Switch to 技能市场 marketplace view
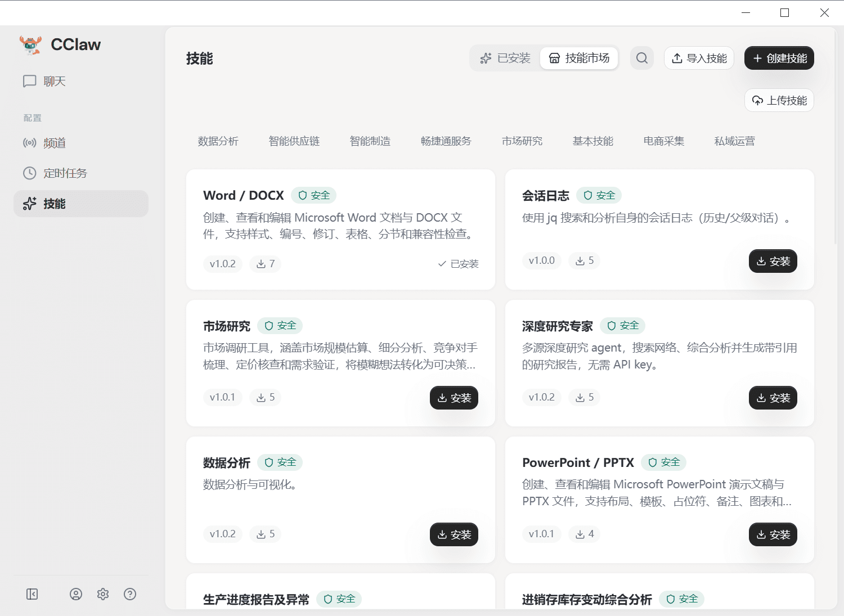Image resolution: width=844 pixels, height=616 pixels. coord(579,58)
